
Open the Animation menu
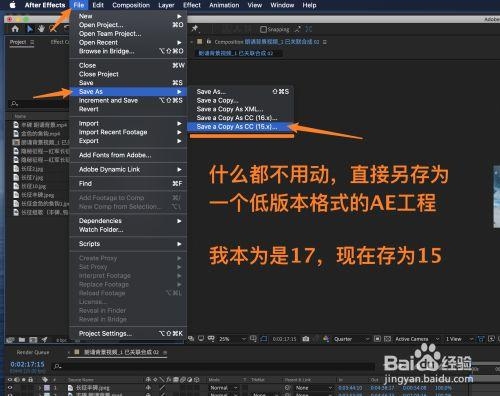tap(224, 5)
